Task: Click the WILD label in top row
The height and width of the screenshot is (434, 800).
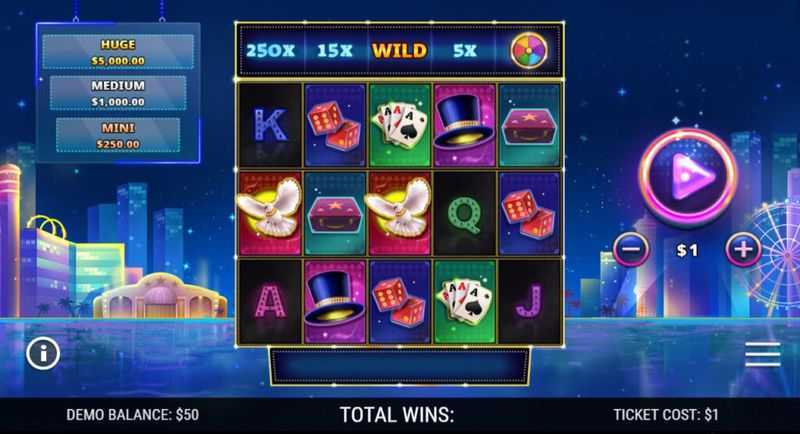Action: pyautogui.click(x=399, y=50)
